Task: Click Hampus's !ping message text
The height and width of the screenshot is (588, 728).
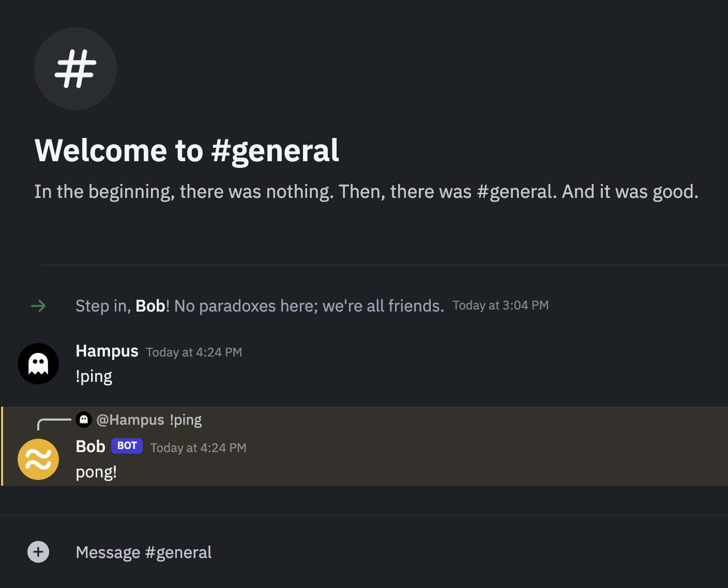Action: tap(94, 377)
